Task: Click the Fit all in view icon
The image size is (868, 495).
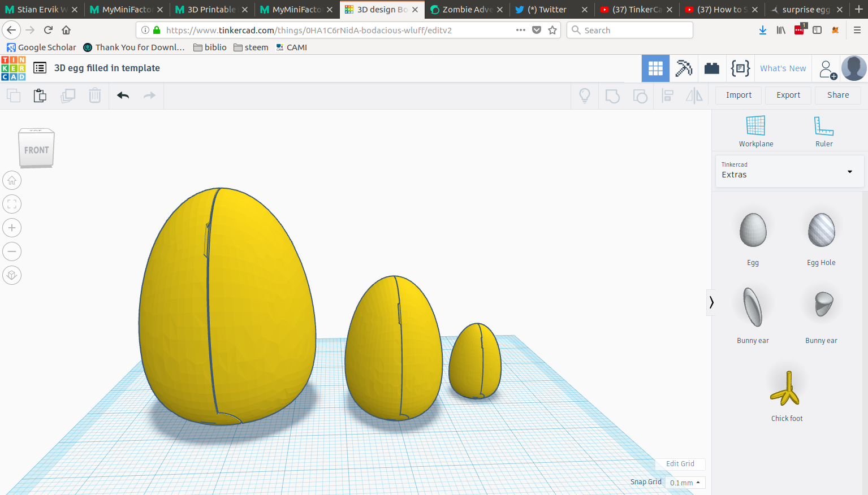Action: point(12,205)
